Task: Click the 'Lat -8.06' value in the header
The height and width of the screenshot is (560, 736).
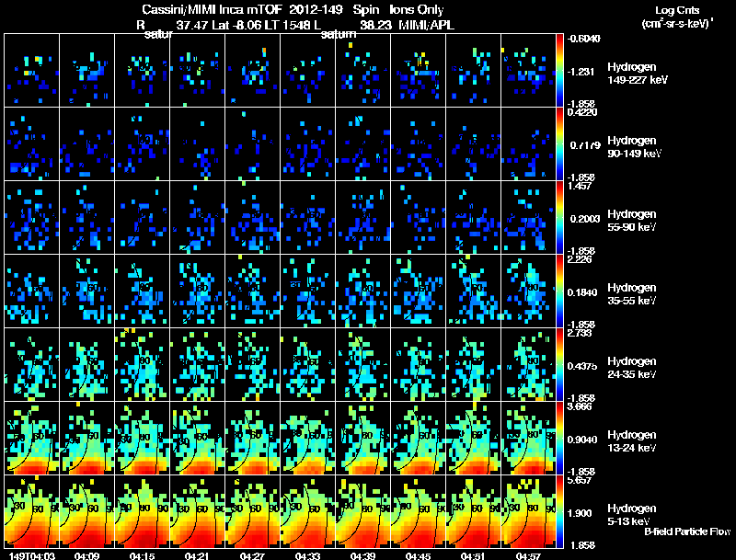Action: point(236,25)
